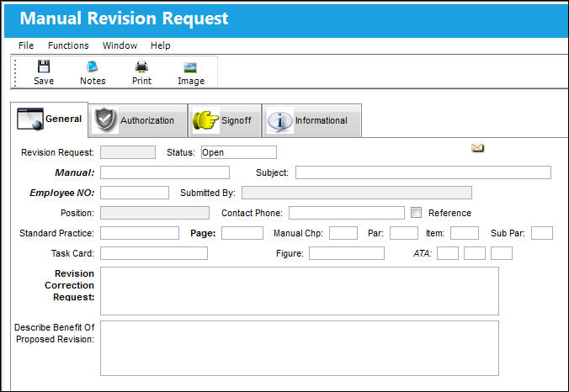The height and width of the screenshot is (392, 569).
Task: Open the File menu
Action: click(26, 45)
